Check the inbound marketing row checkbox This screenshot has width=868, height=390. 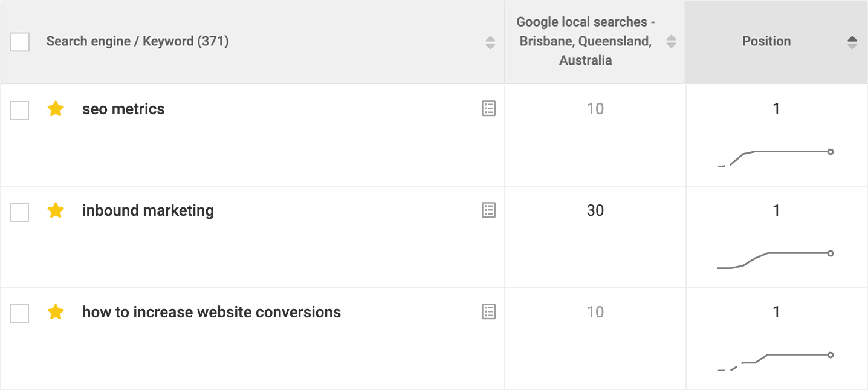tap(20, 212)
